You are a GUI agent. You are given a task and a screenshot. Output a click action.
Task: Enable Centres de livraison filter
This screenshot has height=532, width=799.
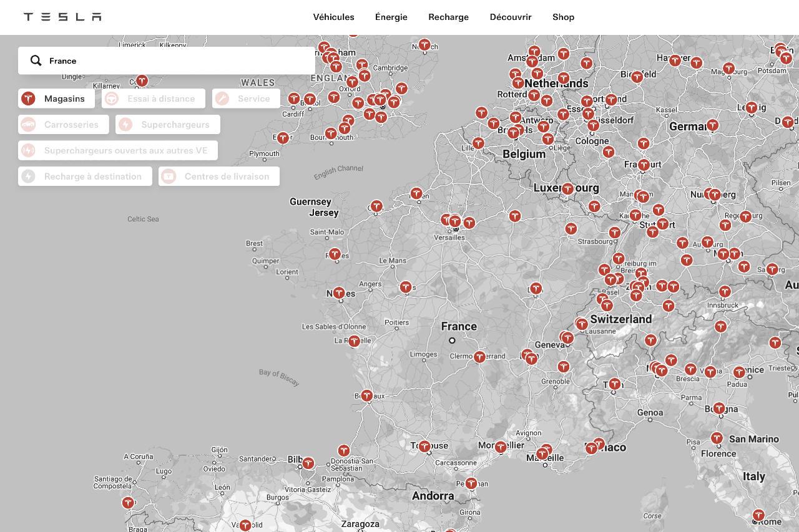coord(218,177)
